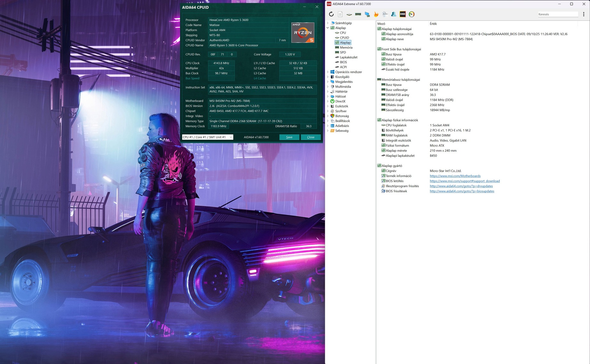Click the Kiszolgáló server icon
This screenshot has height=364, width=590.
(x=332, y=77)
